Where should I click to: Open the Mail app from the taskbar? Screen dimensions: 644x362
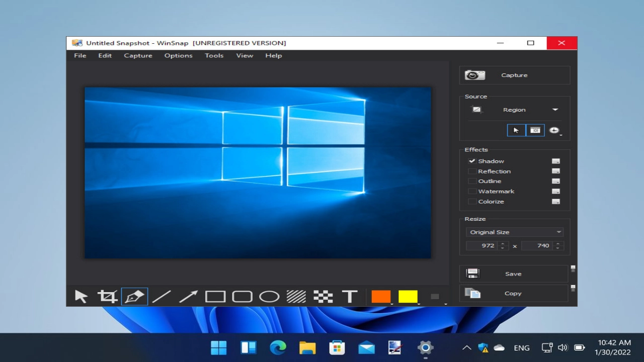tap(366, 347)
